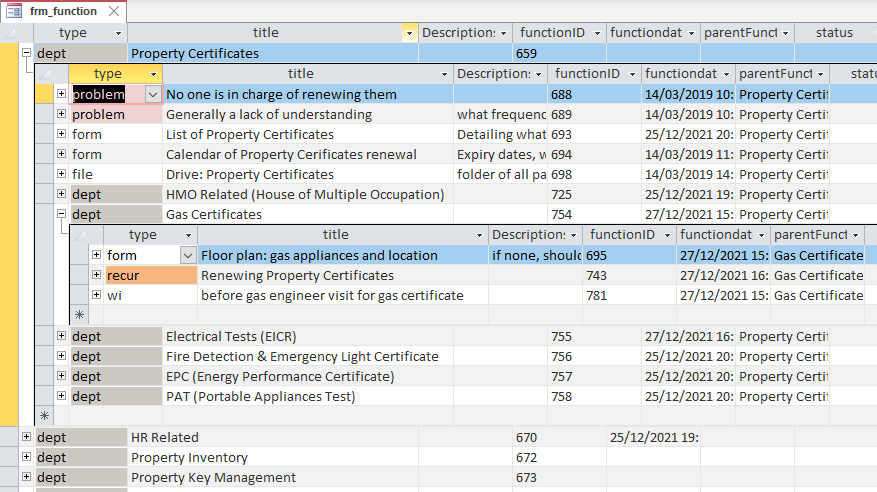This screenshot has width=877, height=492.
Task: Open top-level functiondat column filter arrow
Action: tap(691, 34)
